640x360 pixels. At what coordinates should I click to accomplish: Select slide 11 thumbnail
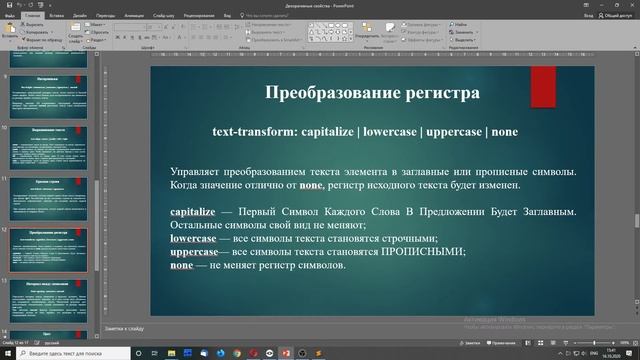pos(48,199)
